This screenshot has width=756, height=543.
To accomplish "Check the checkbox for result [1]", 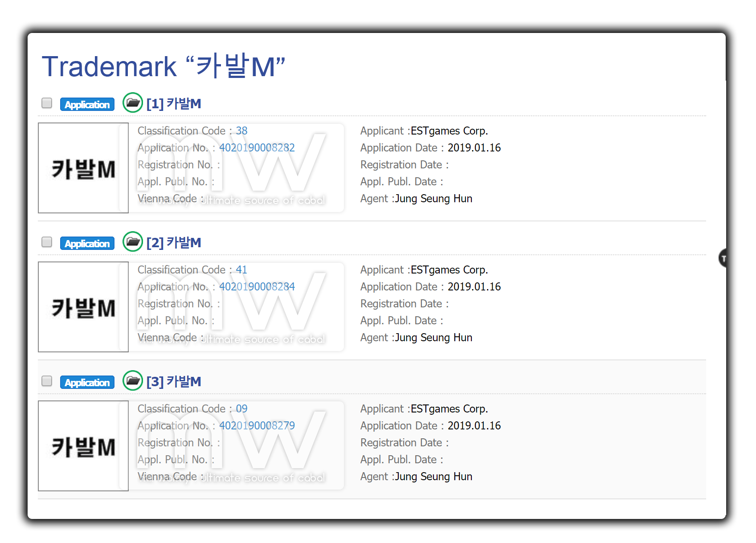I will click(47, 103).
